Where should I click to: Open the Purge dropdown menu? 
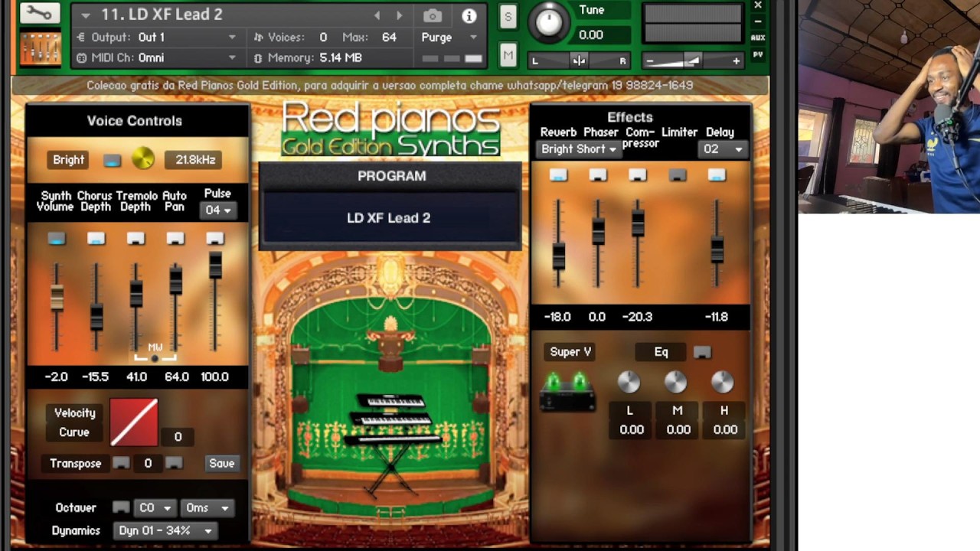point(449,37)
